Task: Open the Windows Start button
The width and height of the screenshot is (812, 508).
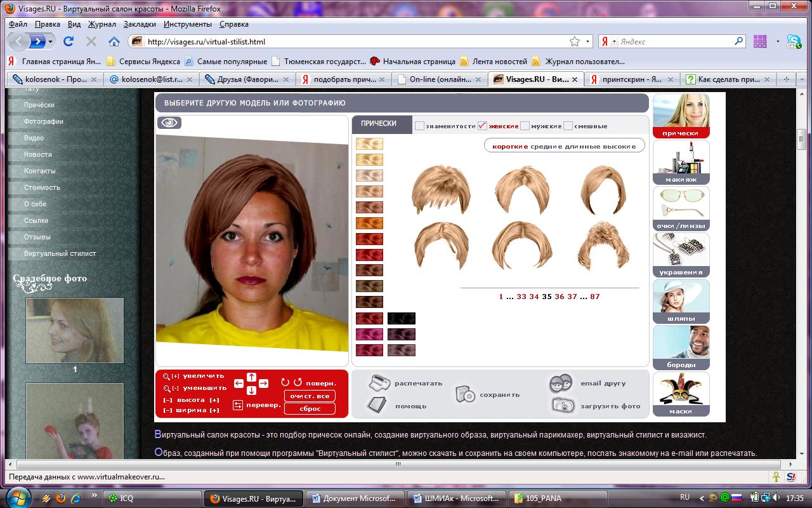Action: [17, 497]
